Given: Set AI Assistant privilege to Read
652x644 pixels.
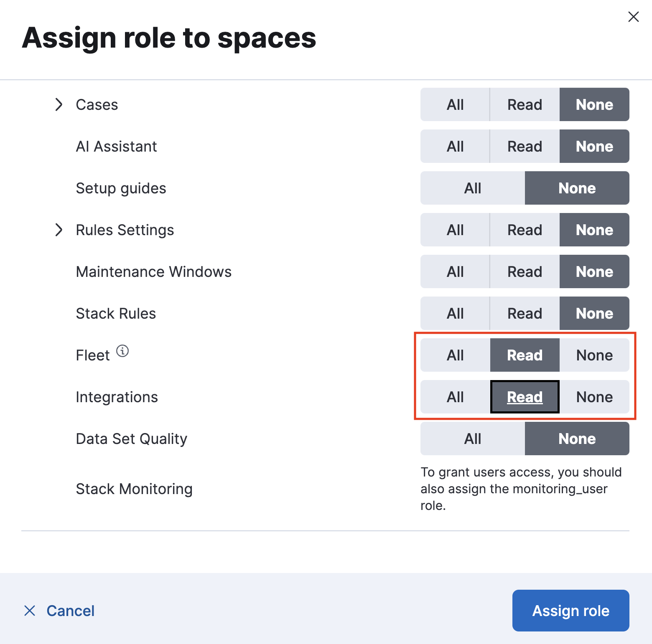Looking at the screenshot, I should [x=525, y=147].
